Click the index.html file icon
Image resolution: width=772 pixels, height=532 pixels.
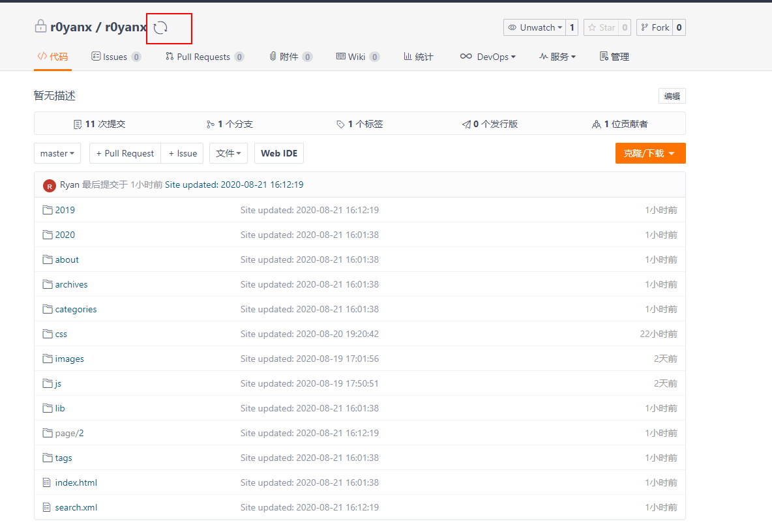pyautogui.click(x=47, y=482)
